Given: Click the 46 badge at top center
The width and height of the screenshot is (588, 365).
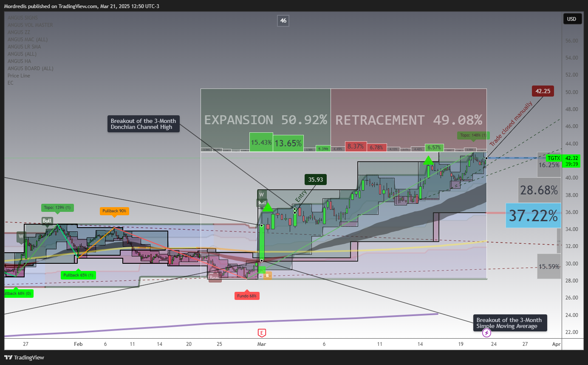Looking at the screenshot, I should tap(283, 20).
